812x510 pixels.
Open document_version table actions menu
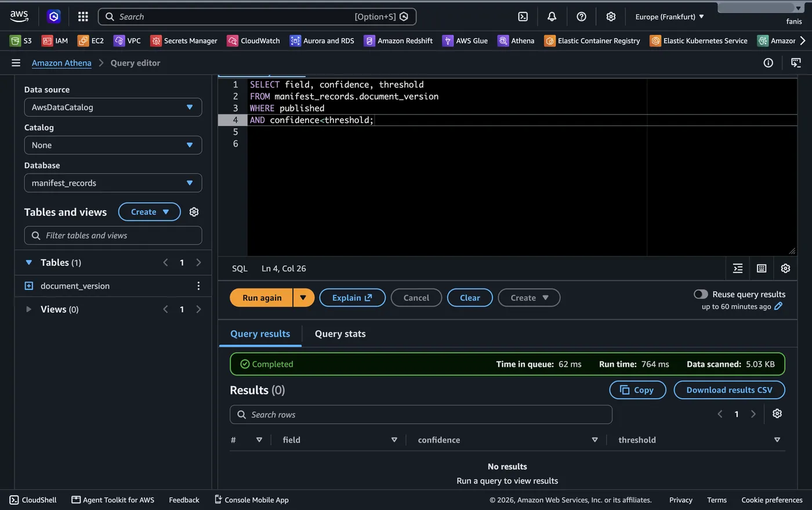click(198, 285)
